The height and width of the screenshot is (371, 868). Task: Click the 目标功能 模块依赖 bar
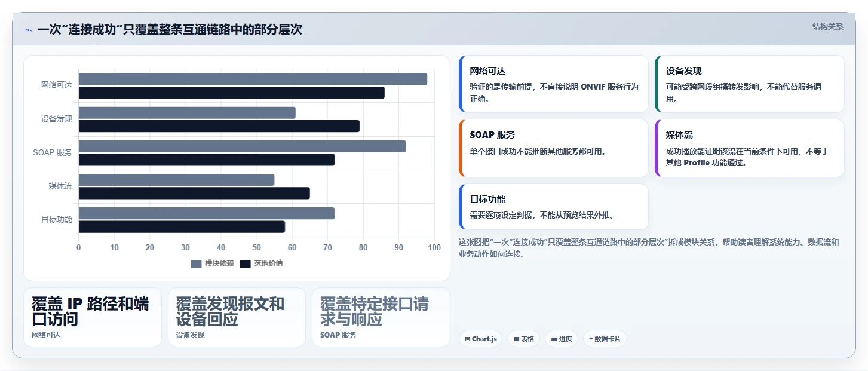tap(207, 213)
